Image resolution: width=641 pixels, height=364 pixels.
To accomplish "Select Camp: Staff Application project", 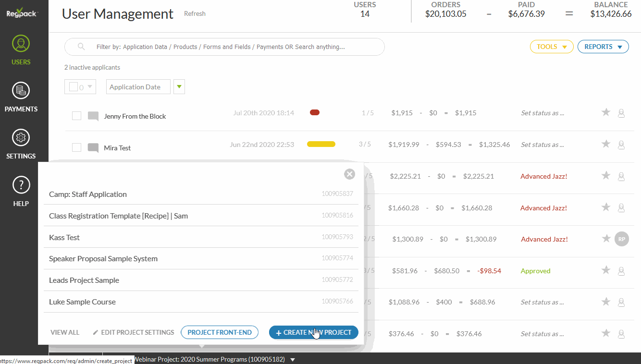I will tap(88, 194).
